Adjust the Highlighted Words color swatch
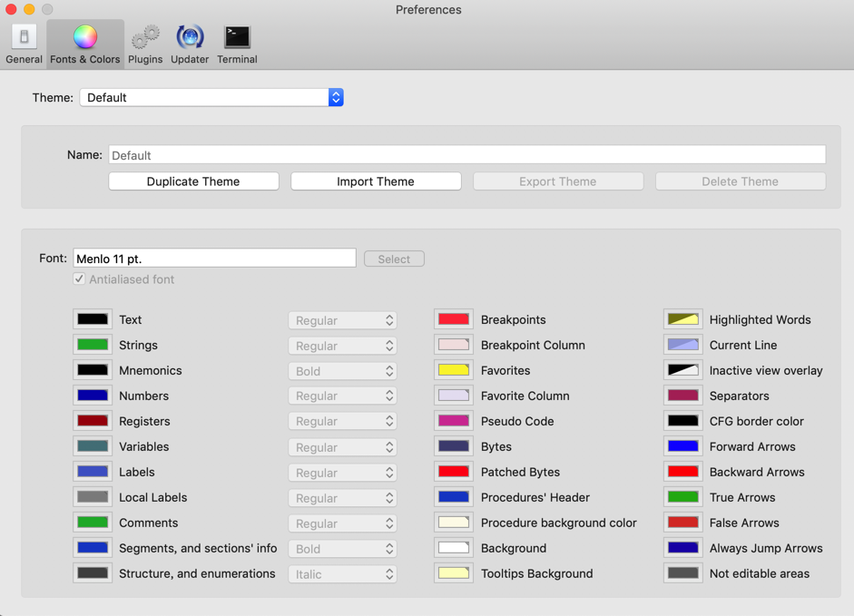The image size is (854, 616). [683, 319]
